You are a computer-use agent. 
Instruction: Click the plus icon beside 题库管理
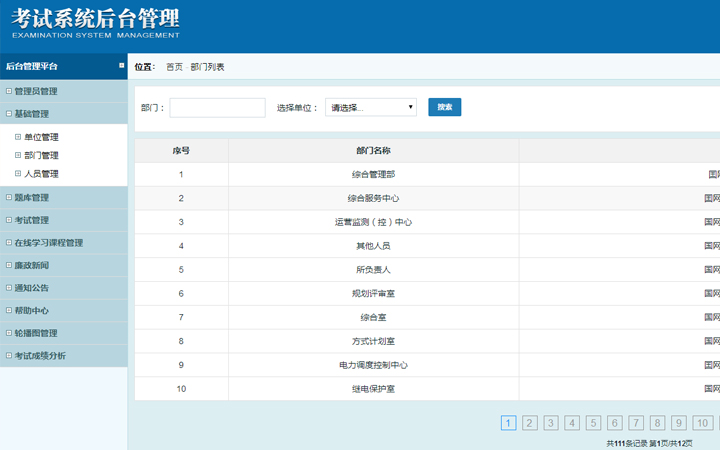tap(8, 197)
